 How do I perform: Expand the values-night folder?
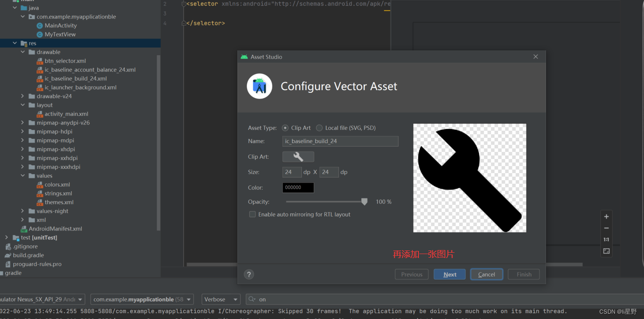23,211
